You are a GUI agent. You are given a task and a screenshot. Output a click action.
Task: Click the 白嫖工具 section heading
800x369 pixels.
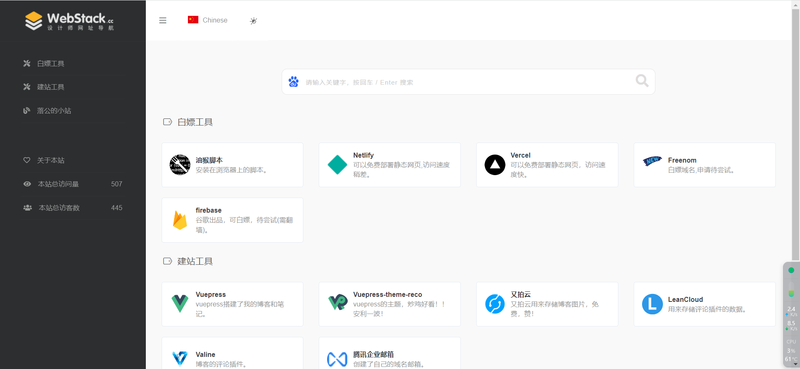195,122
